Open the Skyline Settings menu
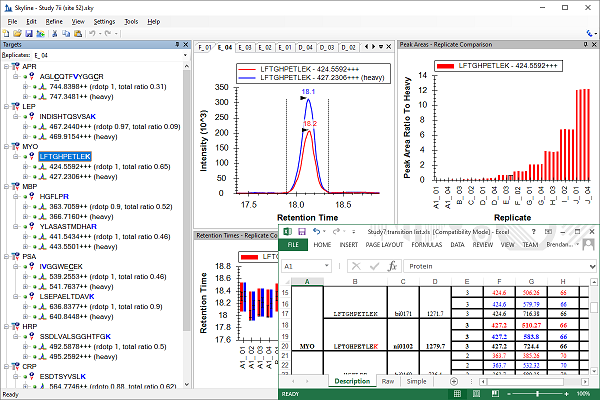The width and height of the screenshot is (600, 400). [104, 22]
